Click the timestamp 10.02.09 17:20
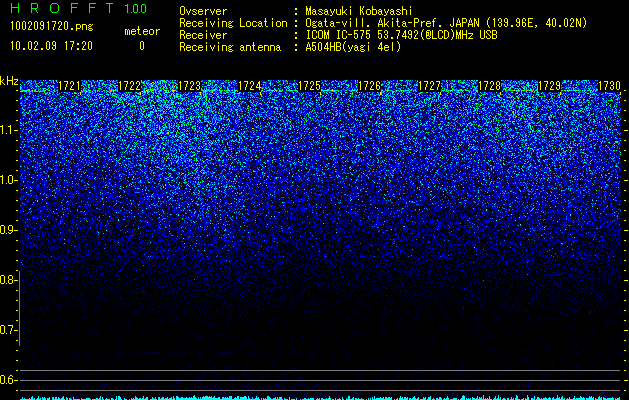Viewport: 629px width, 400px height. coord(51,46)
